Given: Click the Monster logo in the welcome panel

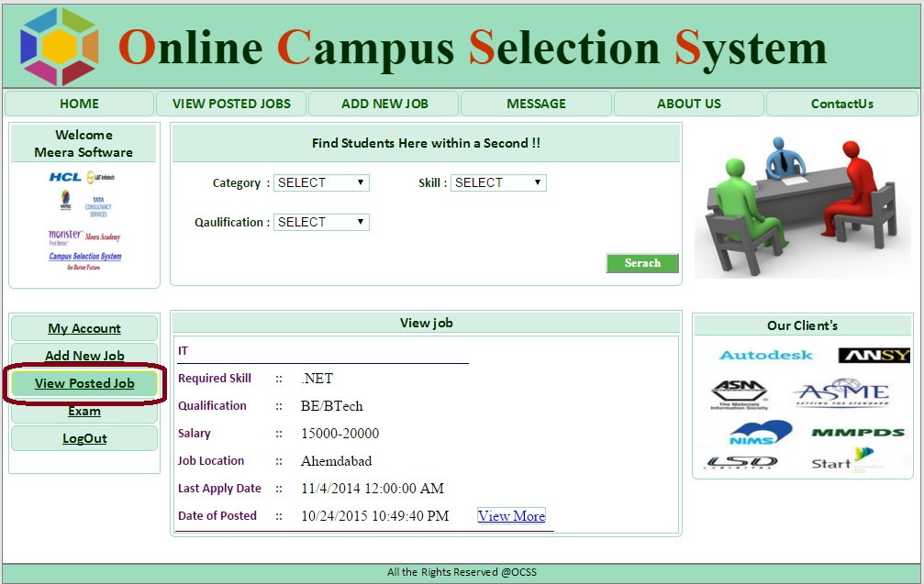Looking at the screenshot, I should tap(65, 236).
